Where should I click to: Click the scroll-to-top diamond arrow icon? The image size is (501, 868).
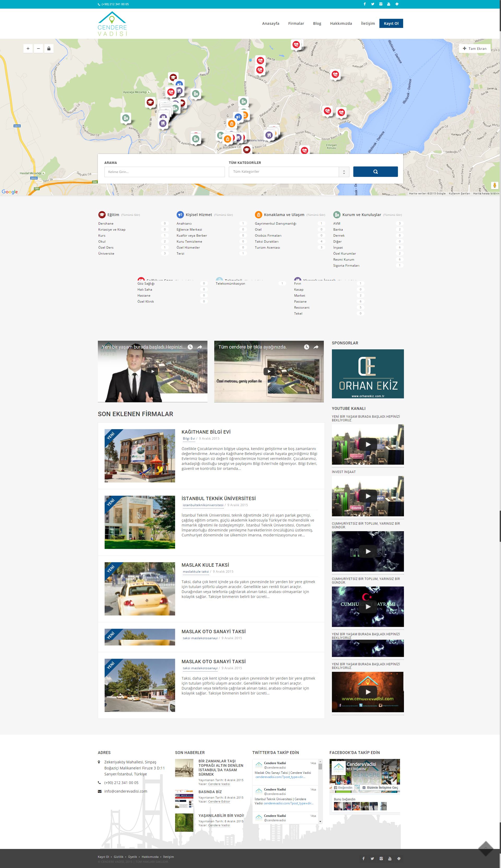486,848
